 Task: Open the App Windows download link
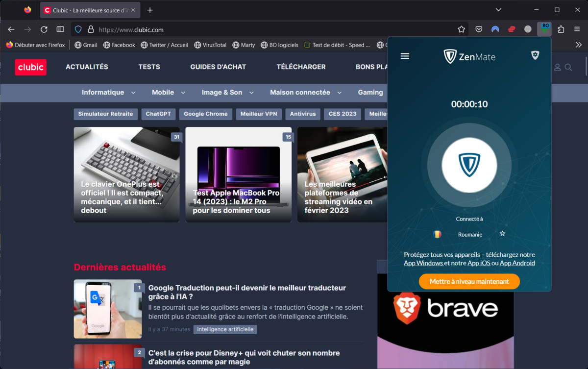423,263
